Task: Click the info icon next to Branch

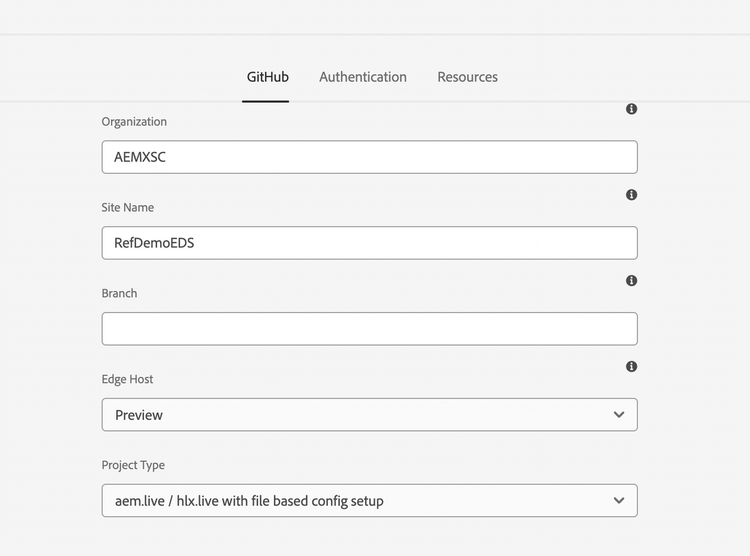Action: point(631,281)
